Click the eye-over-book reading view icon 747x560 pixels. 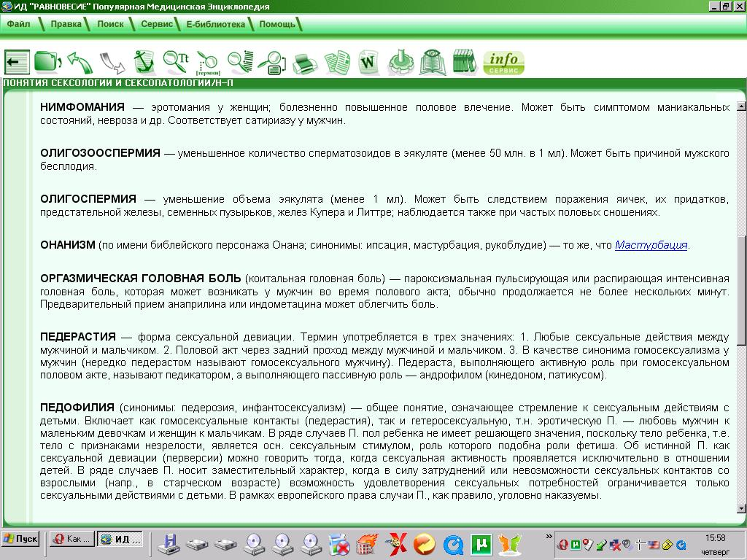tap(432, 62)
